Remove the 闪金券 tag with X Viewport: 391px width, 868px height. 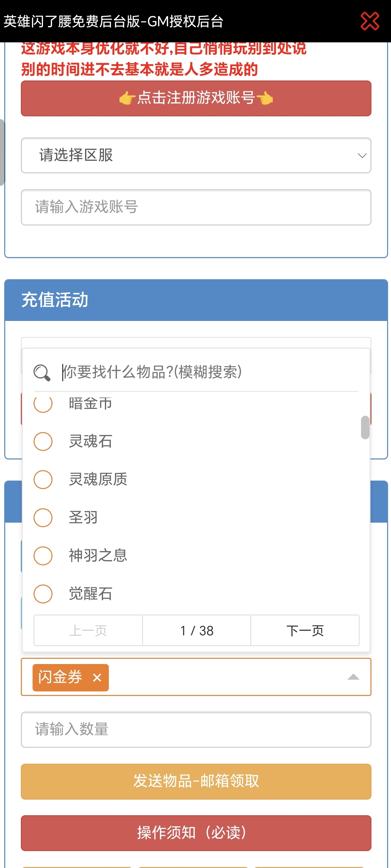[x=97, y=677]
